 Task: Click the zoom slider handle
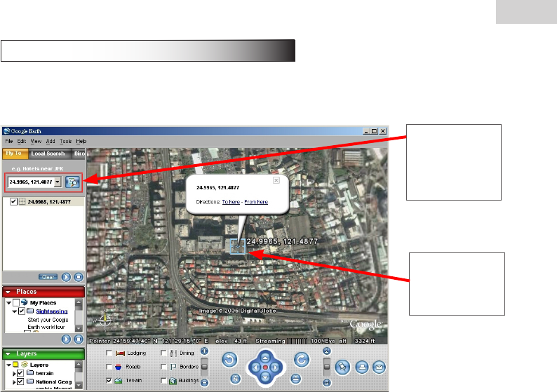204,366
